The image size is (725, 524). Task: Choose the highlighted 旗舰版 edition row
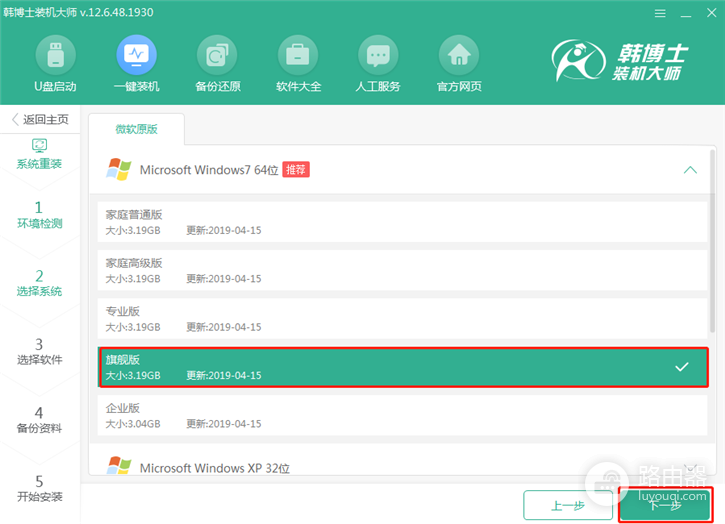pos(403,367)
